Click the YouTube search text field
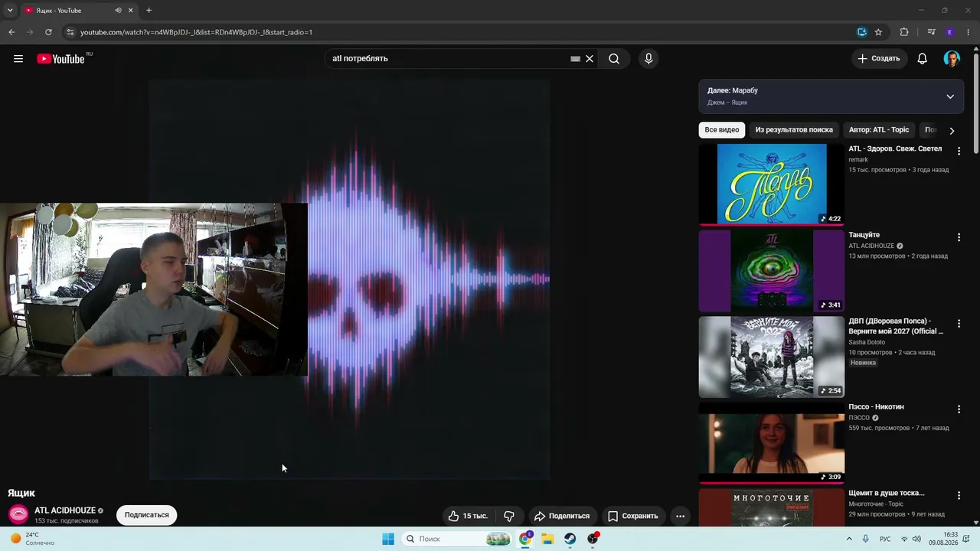Screen dimensions: 980x551 448,59
